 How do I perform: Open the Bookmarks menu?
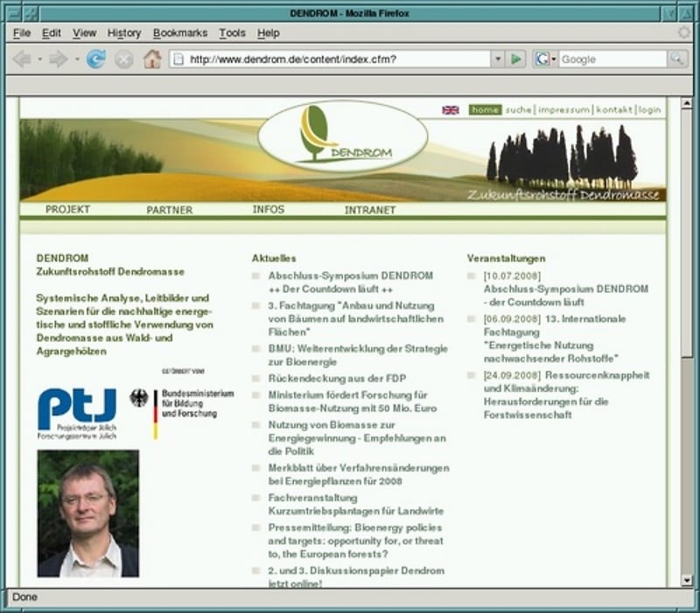[x=180, y=33]
